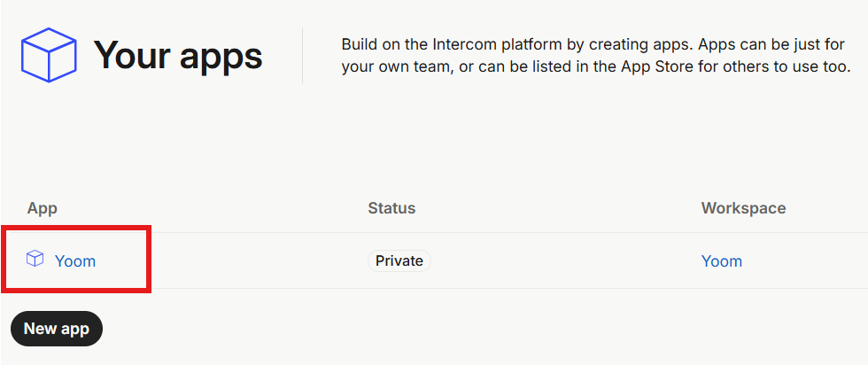Click the red highlight box border around Yoom

[x=149, y=259]
